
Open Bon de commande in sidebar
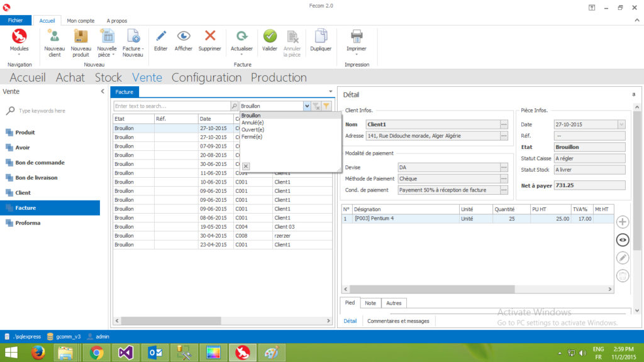50,163
